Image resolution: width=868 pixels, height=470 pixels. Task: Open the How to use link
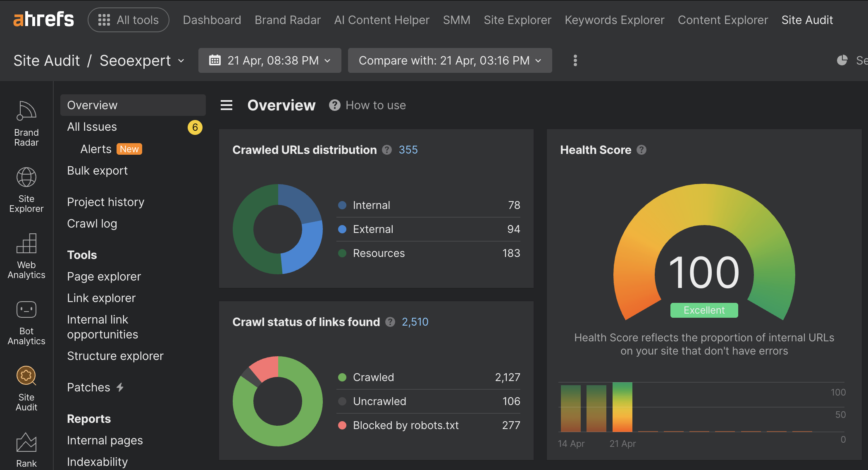[x=375, y=105]
